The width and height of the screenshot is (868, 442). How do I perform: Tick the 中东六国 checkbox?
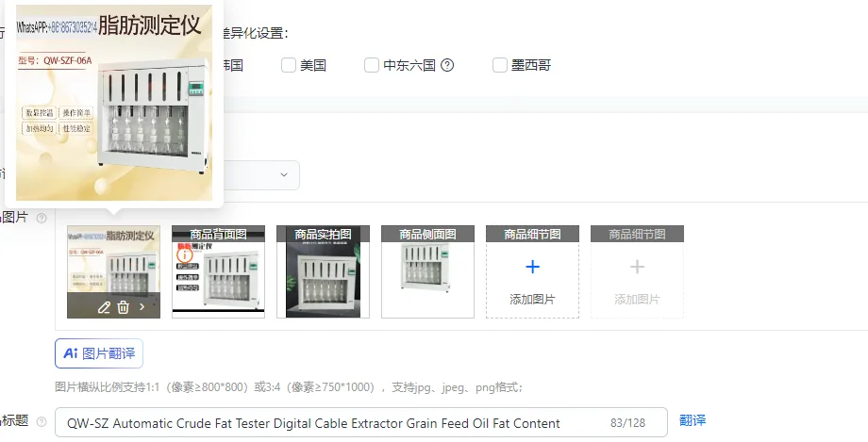click(372, 65)
